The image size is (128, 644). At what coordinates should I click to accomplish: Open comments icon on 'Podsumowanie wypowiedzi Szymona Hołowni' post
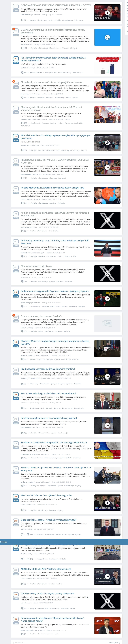pos(22,306)
